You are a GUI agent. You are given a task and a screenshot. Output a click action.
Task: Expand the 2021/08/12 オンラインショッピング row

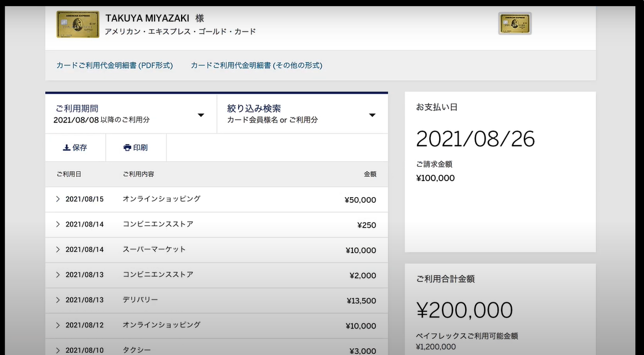58,325
